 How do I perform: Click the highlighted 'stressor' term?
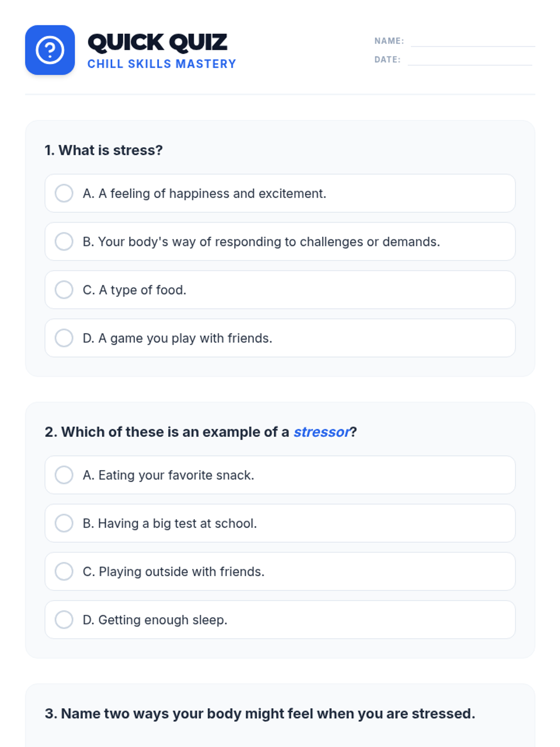(322, 432)
